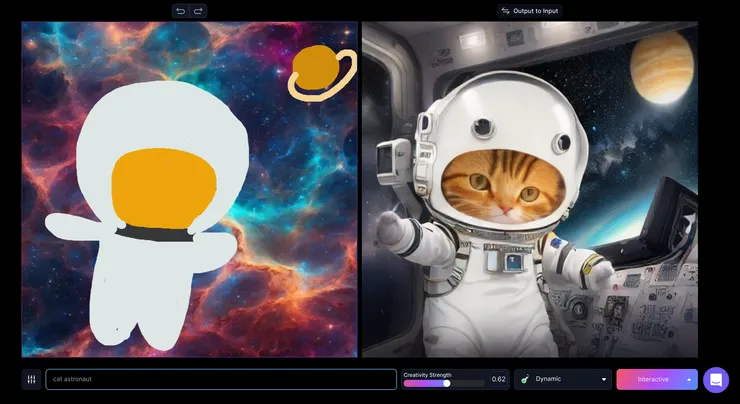Viewport: 740px width, 404px height.
Task: Open the settings sliders icon beside prompt
Action: pos(32,379)
